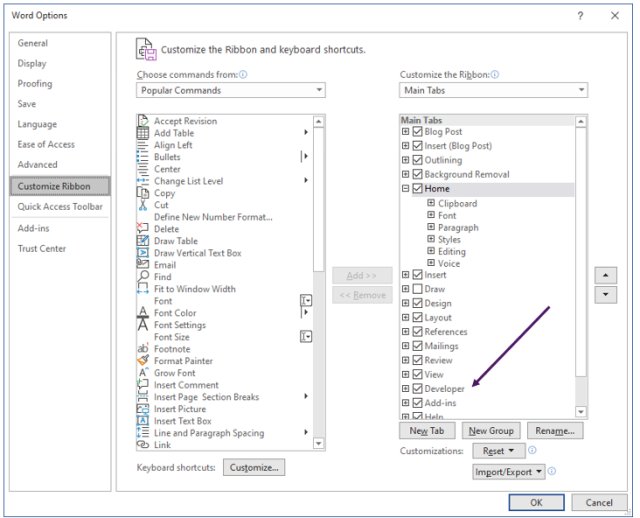Click the Bullets list icon

point(143,157)
